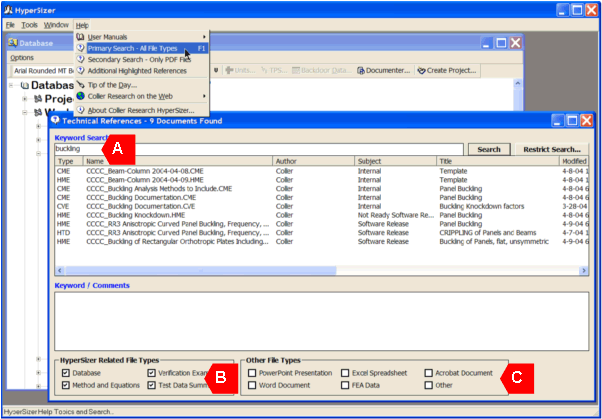Sort results by Type column
Screen dimensions: 602x419
click(69, 161)
